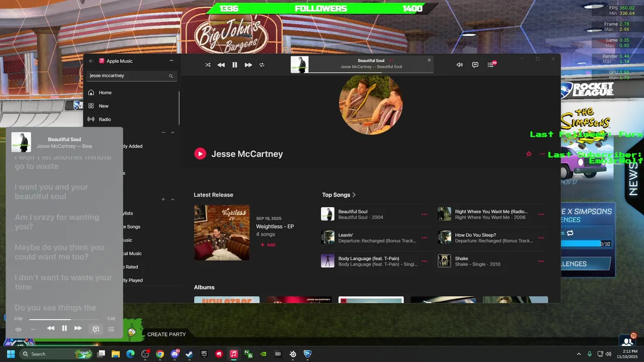Click CREATE PARTY in Rocket League
This screenshot has width=644, height=362.
pyautogui.click(x=167, y=334)
